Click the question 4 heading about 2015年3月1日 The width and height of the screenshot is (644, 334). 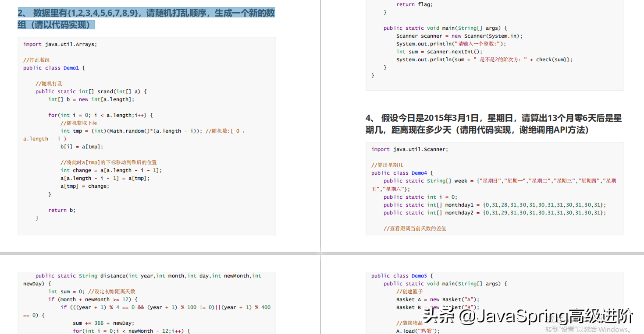point(494,124)
